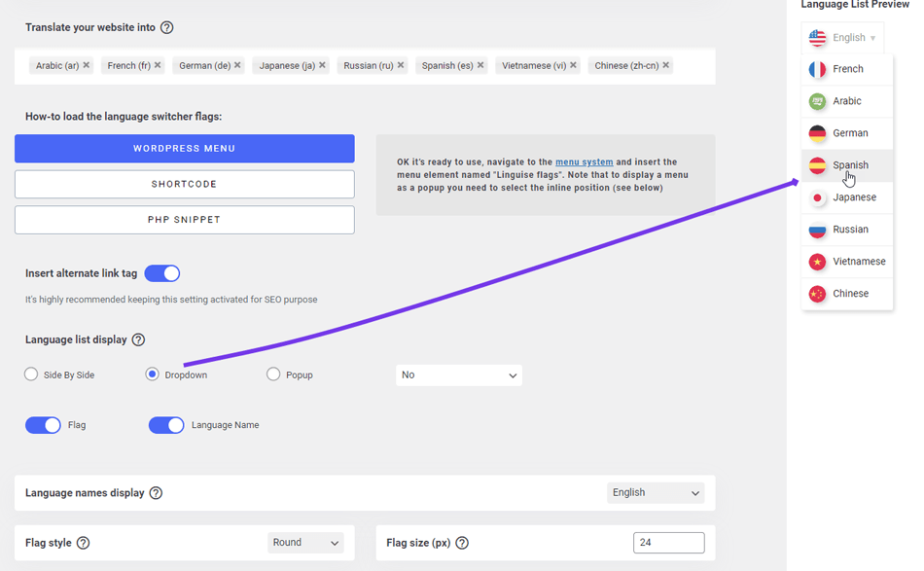
Task: Choose the PHP Snippet loading method
Action: pos(185,220)
